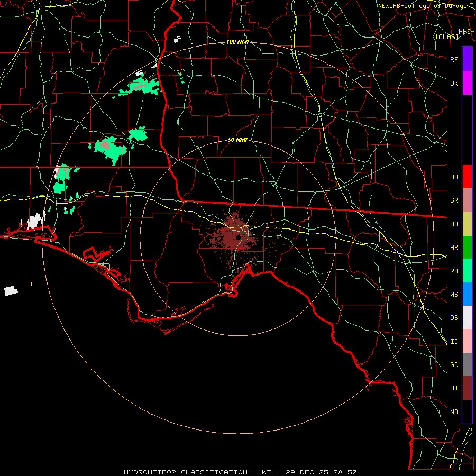Click the 50 NMI range ring label
This screenshot has height=476, width=476.
[x=237, y=140]
